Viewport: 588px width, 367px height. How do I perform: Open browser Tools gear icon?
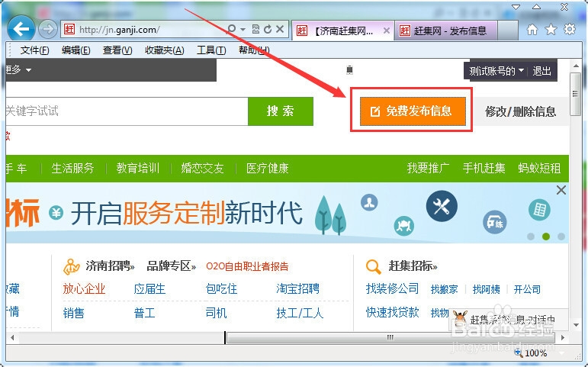[x=569, y=29]
